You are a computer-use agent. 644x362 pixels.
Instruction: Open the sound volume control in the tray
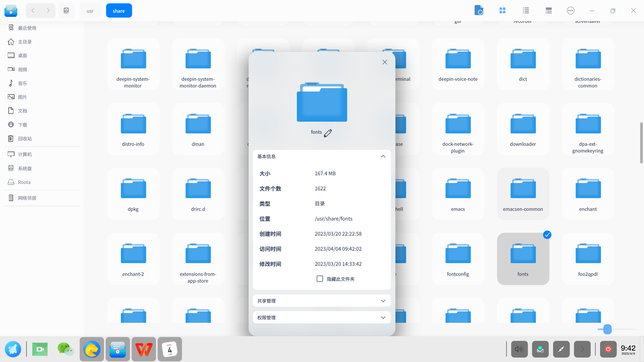pyautogui.click(x=519, y=349)
